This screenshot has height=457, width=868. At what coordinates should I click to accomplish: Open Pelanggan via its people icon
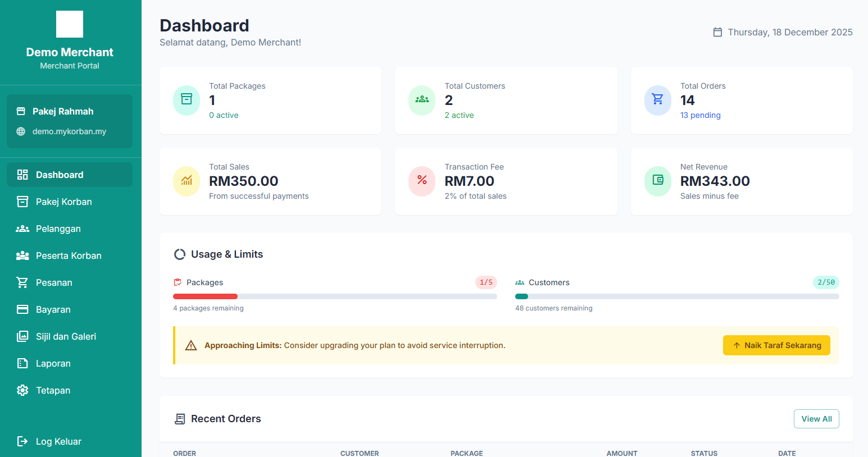point(22,228)
